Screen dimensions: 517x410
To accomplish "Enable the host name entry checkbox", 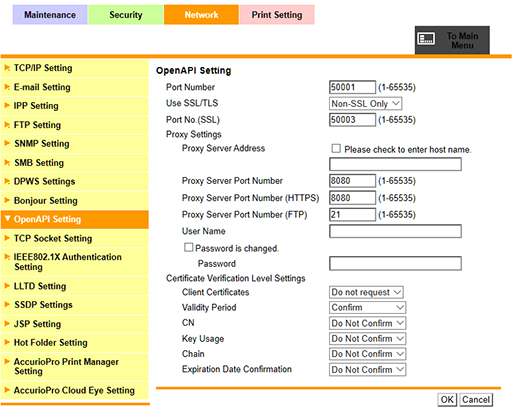I will 336,148.
